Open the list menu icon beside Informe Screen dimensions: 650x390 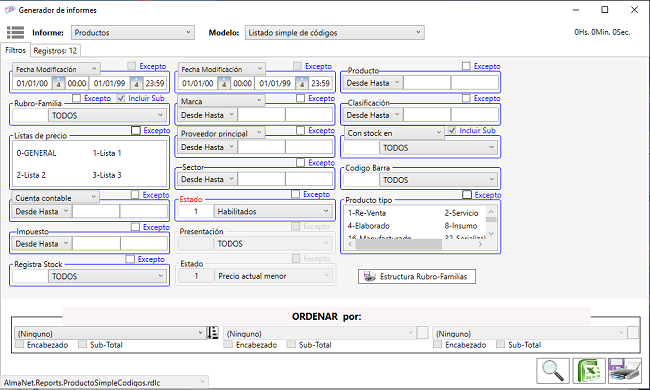15,32
